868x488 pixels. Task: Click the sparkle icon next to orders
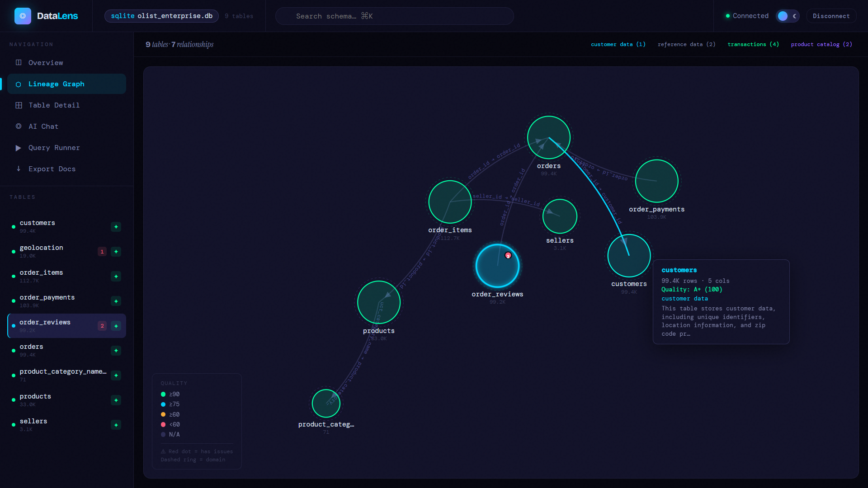pos(116,351)
